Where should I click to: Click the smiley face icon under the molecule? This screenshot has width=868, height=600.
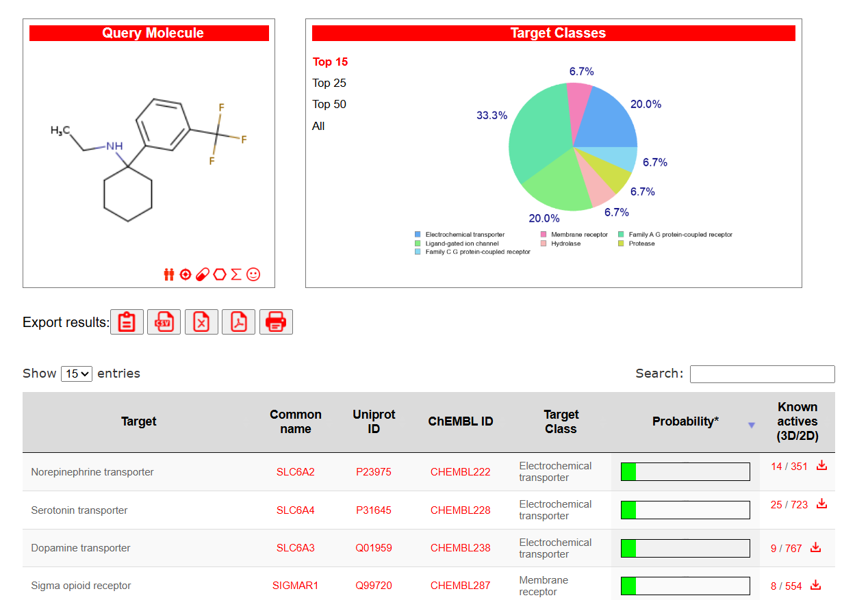coord(253,274)
